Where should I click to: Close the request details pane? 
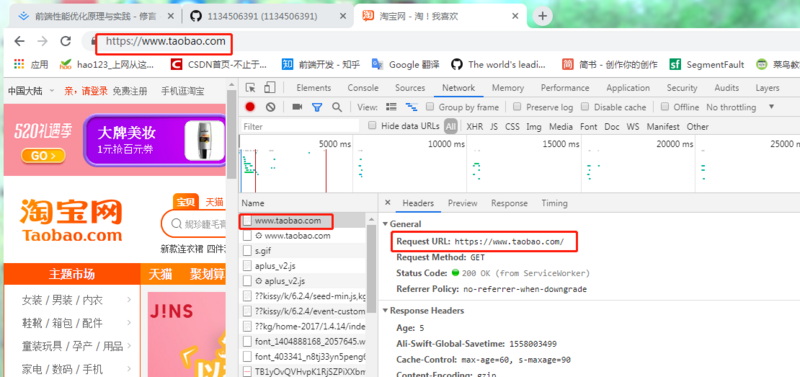(x=387, y=203)
